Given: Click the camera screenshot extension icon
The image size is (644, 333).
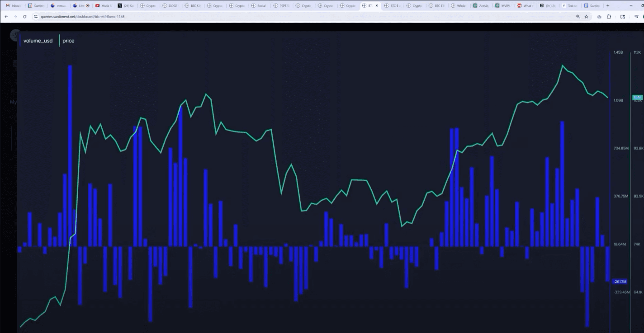Looking at the screenshot, I should click(599, 17).
